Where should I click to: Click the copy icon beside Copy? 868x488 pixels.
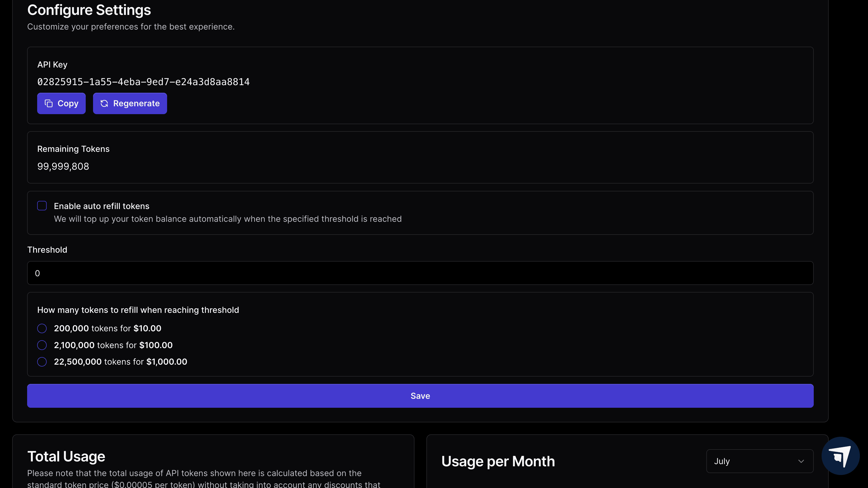click(49, 103)
